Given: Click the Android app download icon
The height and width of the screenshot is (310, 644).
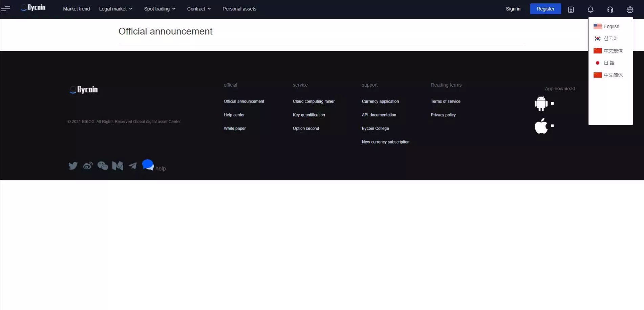Looking at the screenshot, I should (541, 104).
